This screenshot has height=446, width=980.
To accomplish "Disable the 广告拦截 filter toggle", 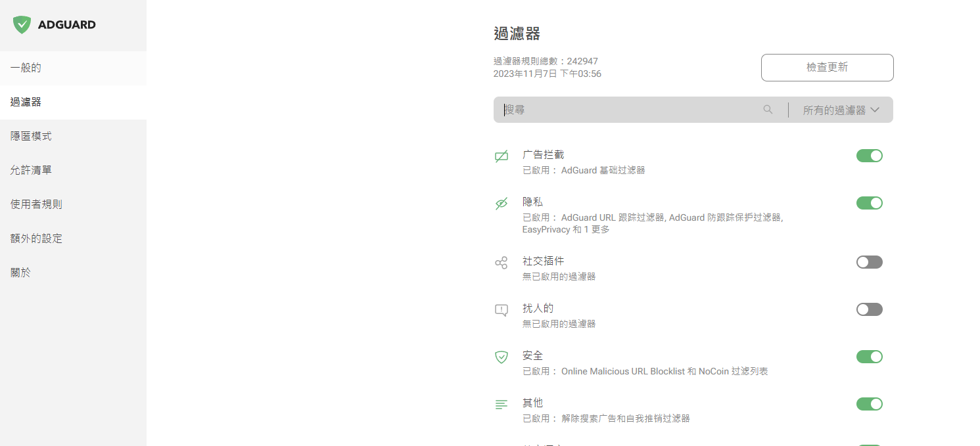I will pyautogui.click(x=869, y=156).
